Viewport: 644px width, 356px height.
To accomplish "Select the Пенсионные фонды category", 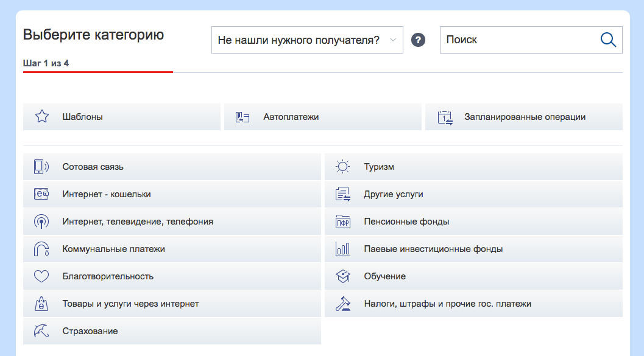I will 406,222.
